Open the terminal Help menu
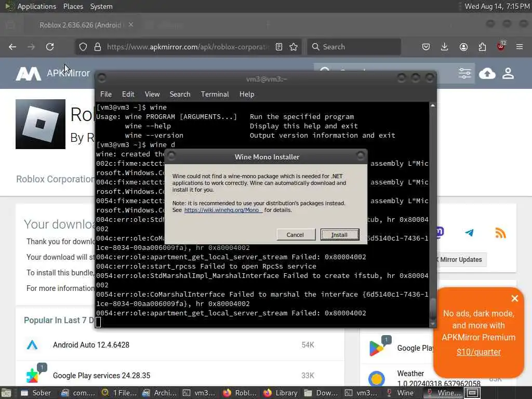The width and height of the screenshot is (532, 399). (247, 95)
